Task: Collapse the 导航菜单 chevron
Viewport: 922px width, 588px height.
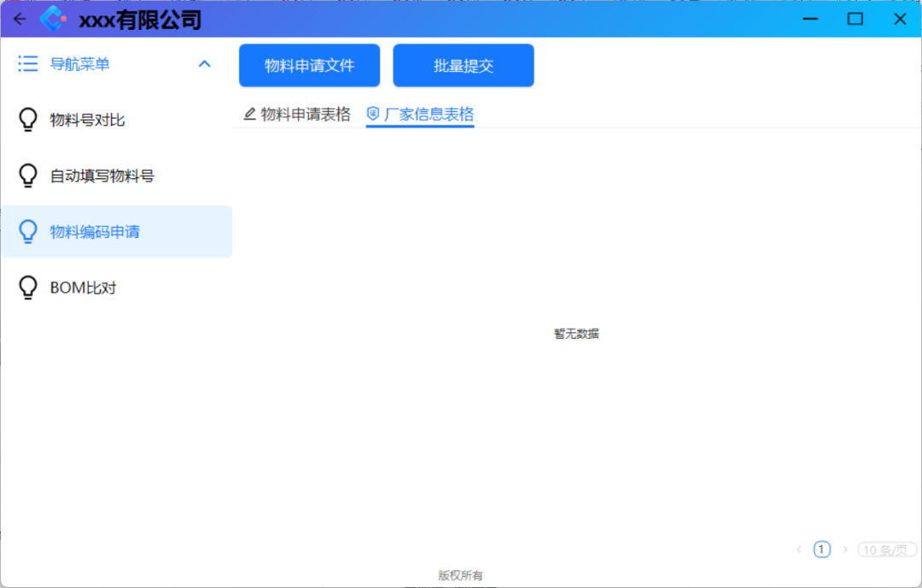Action: pos(205,63)
